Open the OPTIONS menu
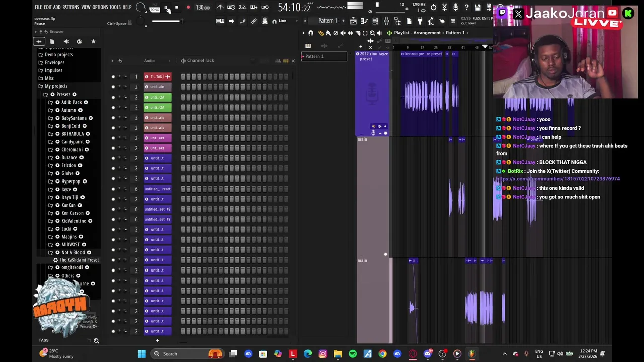Screen dimensions: 644x362 [100, 7]
